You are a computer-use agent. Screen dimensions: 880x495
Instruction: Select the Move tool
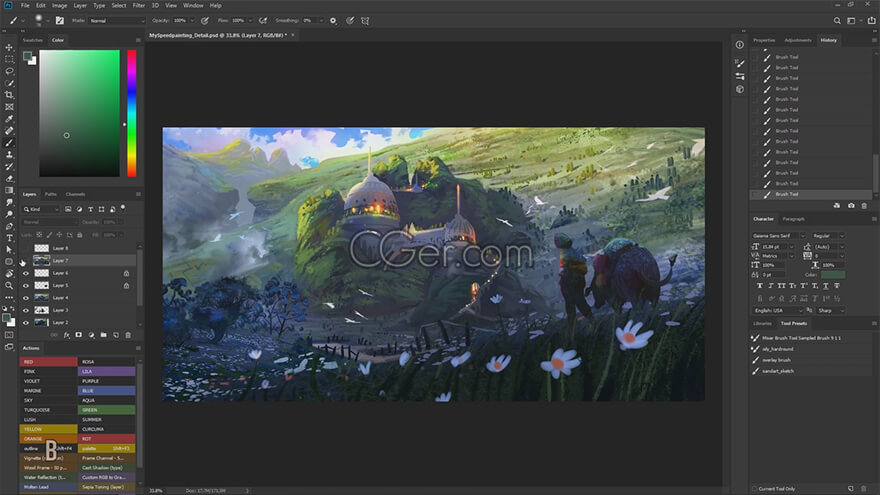9,47
